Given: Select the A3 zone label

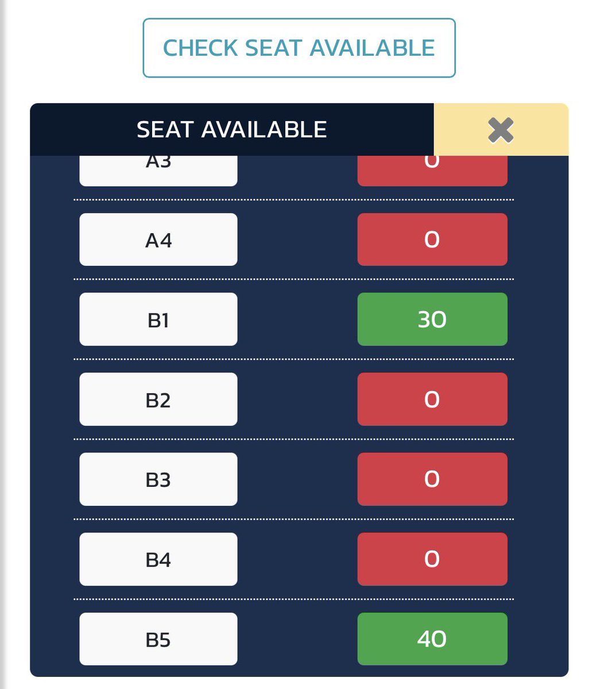Looking at the screenshot, I should (x=158, y=171).
